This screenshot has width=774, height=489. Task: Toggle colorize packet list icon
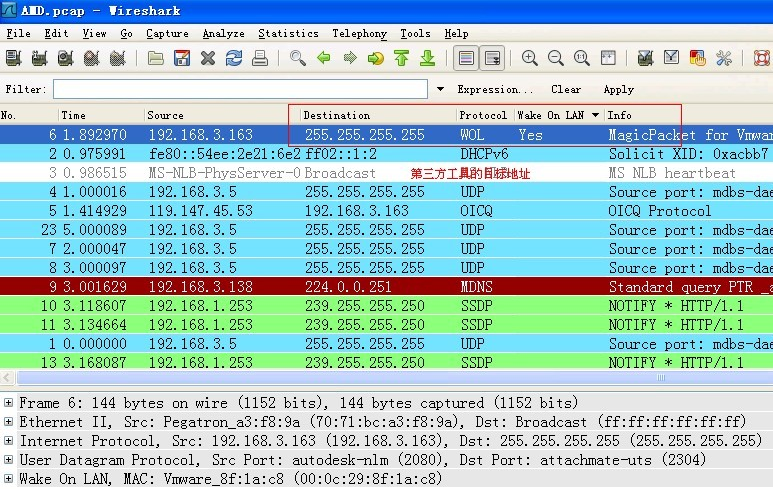pos(466,58)
